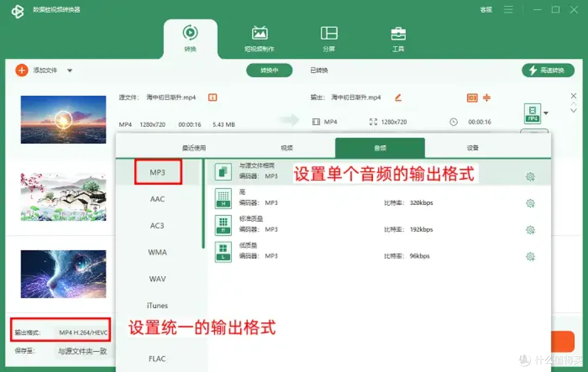
Task: Select WMA in the format list
Action: pyautogui.click(x=157, y=252)
